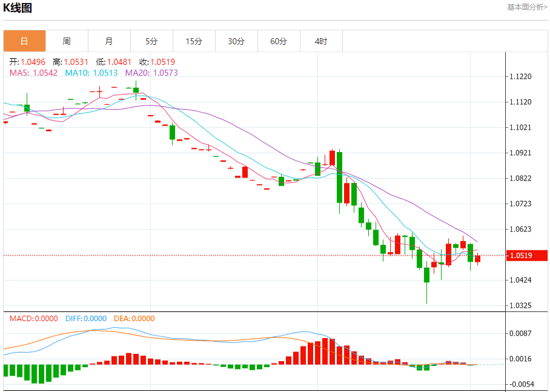550x392 pixels.
Task: Click the 1.0921 price axis label
Action: coord(520,153)
